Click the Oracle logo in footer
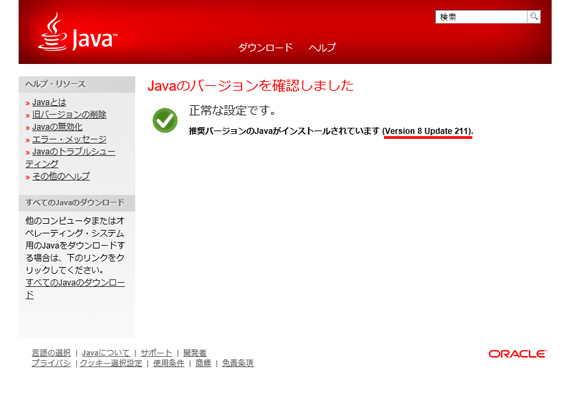 coord(518,354)
